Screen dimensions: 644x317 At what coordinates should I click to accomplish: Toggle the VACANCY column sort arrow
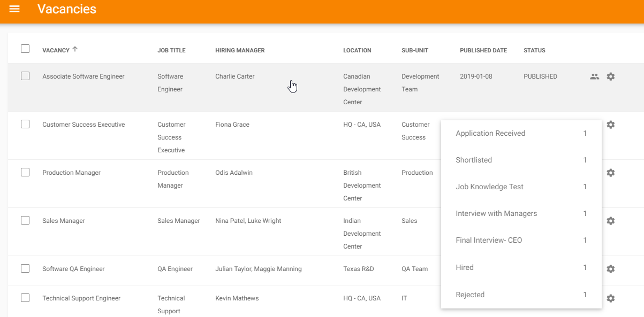pos(75,49)
